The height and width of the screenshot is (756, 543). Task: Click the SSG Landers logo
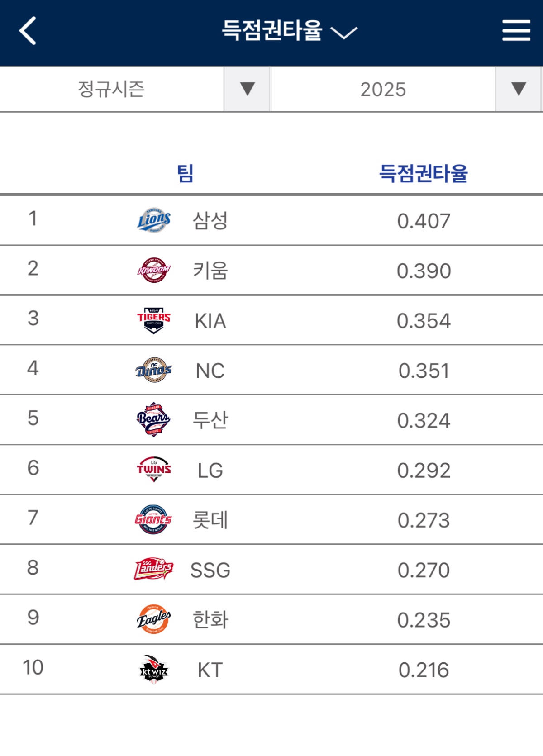[154, 569]
